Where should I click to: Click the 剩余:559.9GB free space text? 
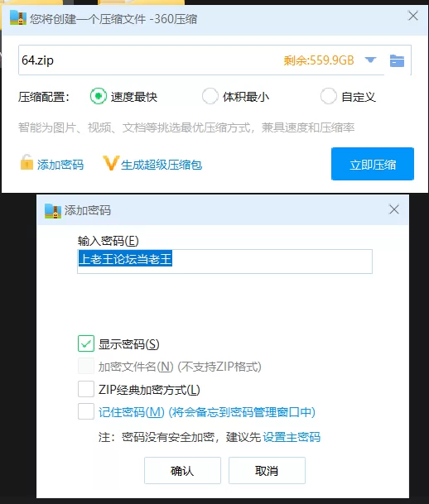click(x=319, y=60)
